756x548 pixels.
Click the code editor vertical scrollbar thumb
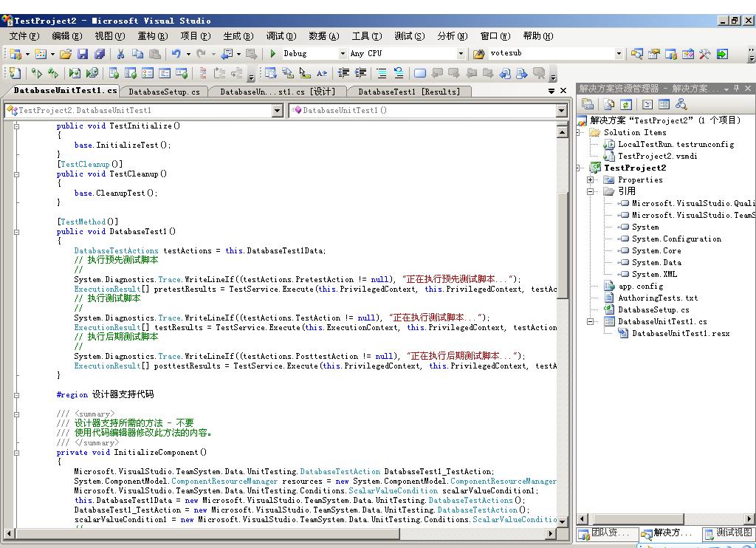562,246
